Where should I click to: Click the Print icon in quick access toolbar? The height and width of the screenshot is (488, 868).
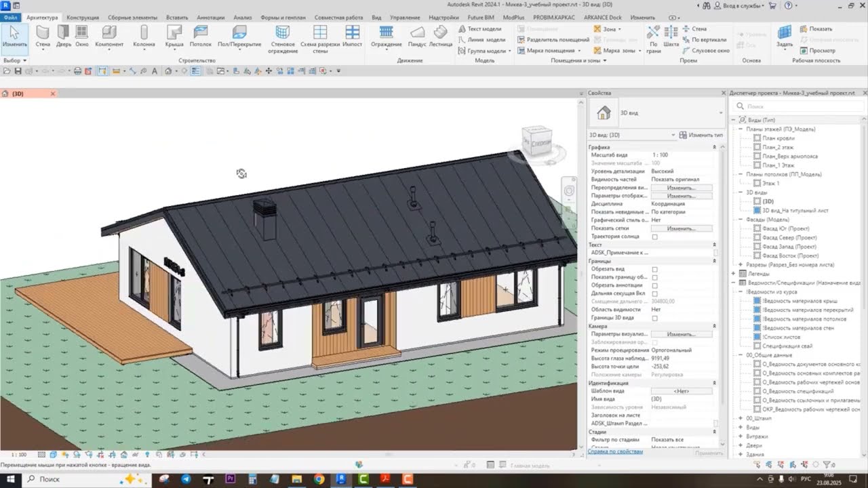pos(77,70)
